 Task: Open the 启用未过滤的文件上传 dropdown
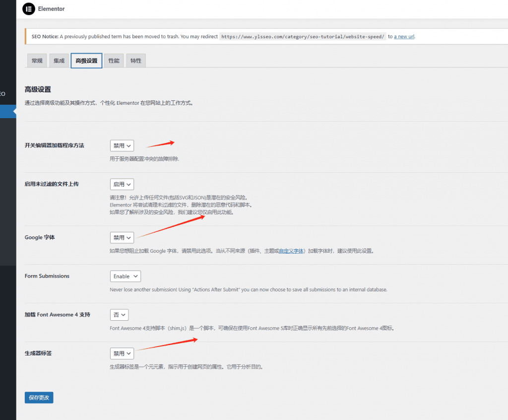tap(122, 184)
